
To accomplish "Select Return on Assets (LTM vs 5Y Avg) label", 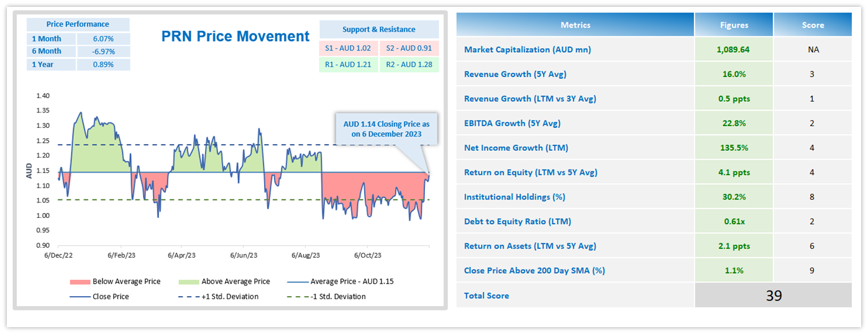I will click(530, 246).
